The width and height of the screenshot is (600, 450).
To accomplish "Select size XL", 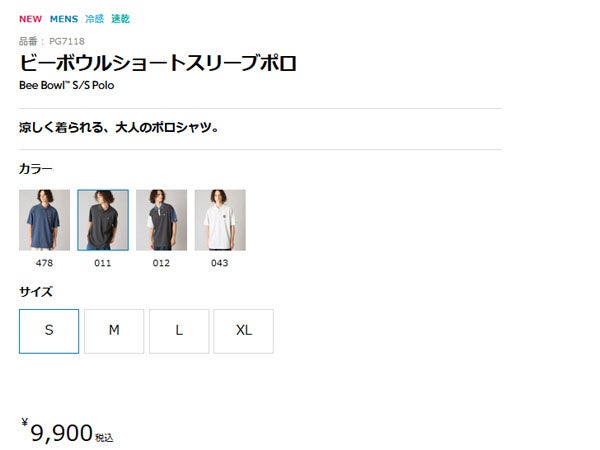I will pyautogui.click(x=244, y=331).
